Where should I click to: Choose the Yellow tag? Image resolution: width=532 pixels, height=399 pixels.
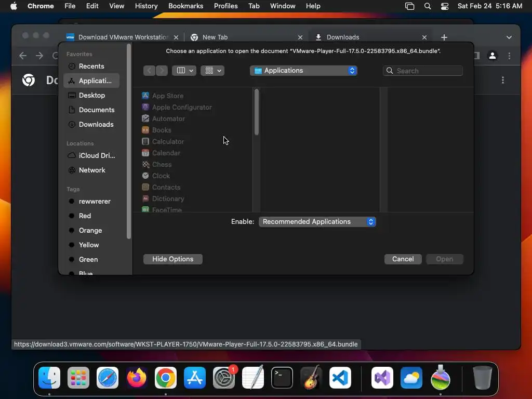click(x=91, y=245)
